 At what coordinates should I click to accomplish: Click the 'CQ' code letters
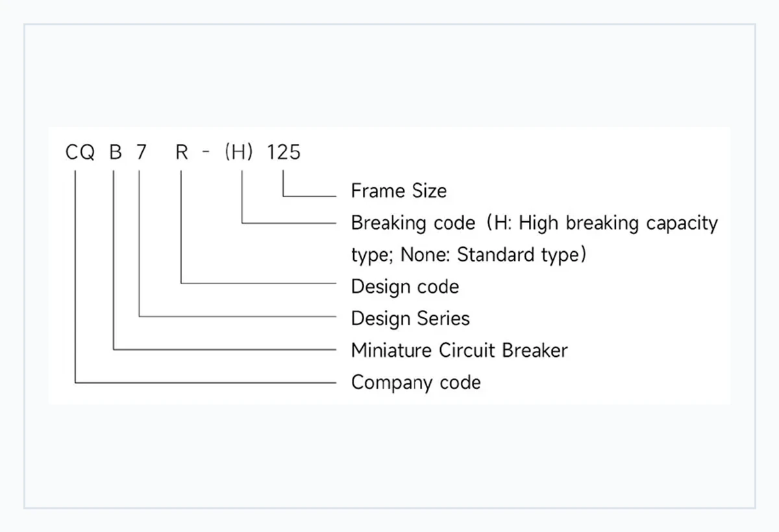coord(80,152)
